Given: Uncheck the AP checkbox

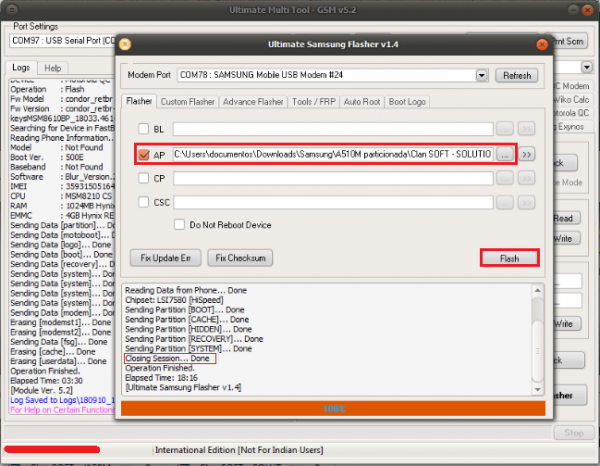Looking at the screenshot, I should pos(144,155).
